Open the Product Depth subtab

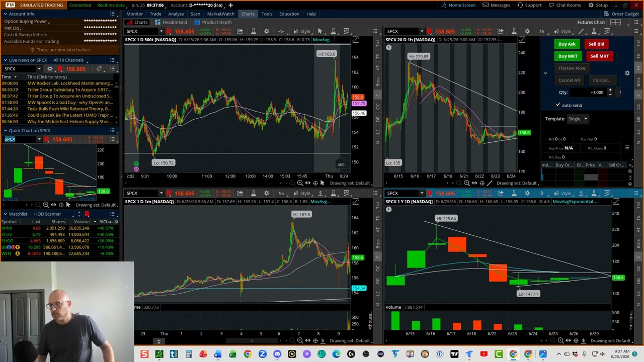click(213, 22)
